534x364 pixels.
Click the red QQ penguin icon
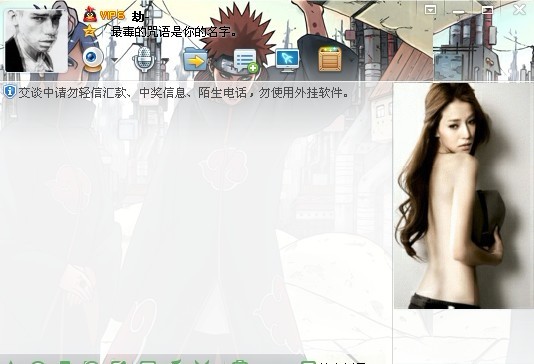[90, 15]
